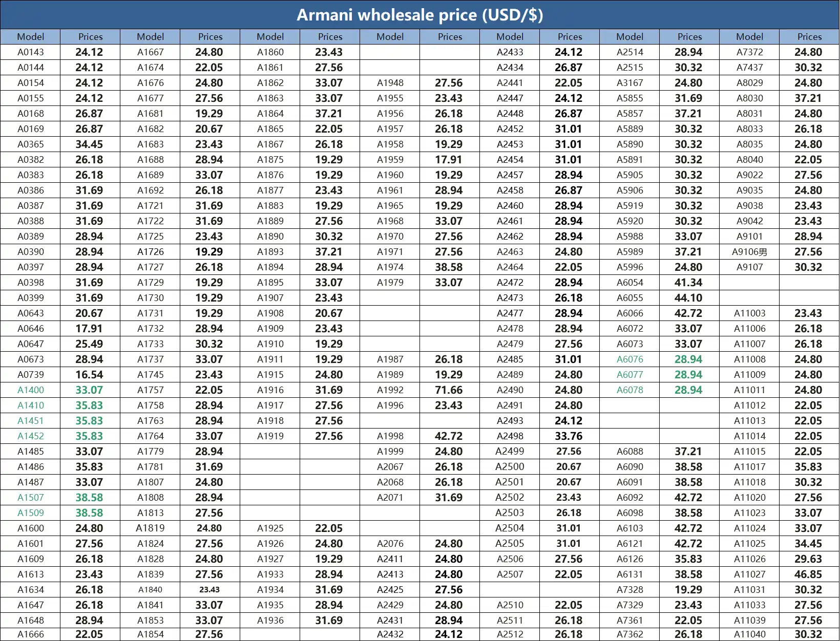Click model cell A3167

coord(630,83)
